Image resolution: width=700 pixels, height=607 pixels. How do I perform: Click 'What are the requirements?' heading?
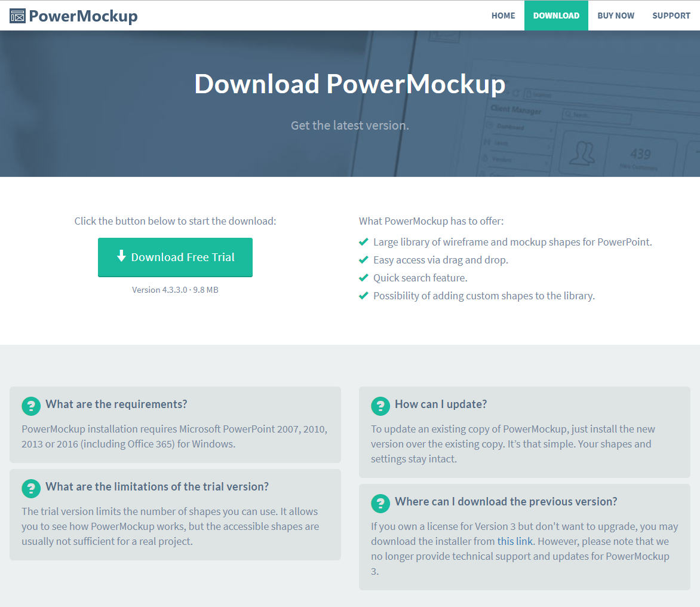coord(116,404)
